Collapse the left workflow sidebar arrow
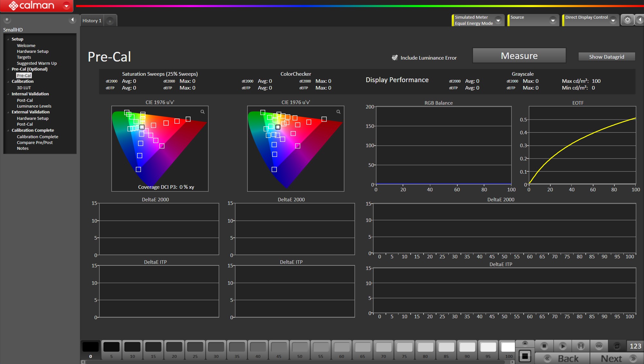Screen dimensions: 644x364 pyautogui.click(x=72, y=20)
